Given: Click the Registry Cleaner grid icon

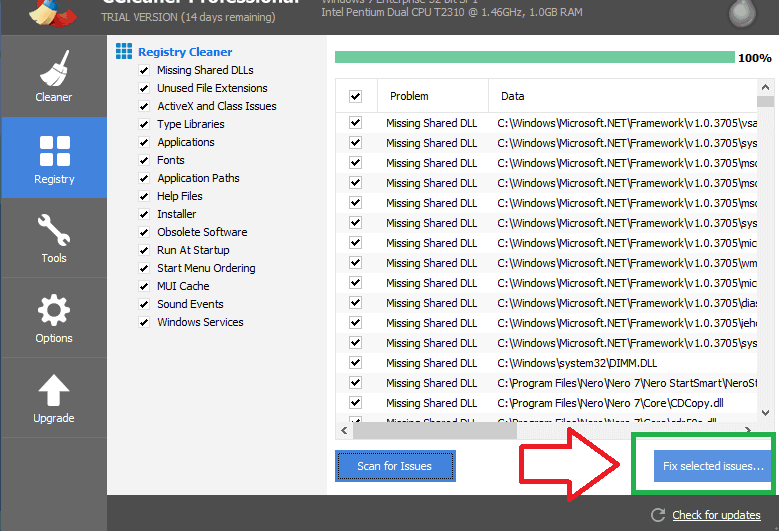Looking at the screenshot, I should point(124,51).
